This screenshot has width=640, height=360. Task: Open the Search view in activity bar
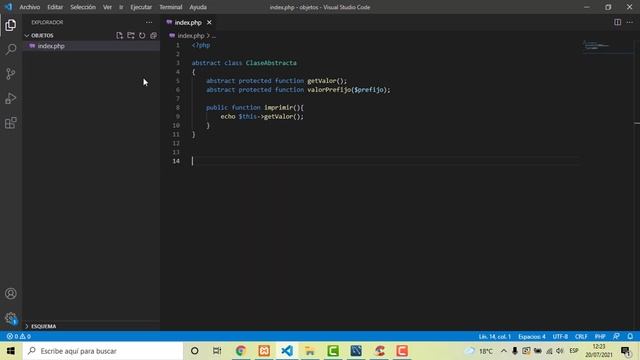11,49
